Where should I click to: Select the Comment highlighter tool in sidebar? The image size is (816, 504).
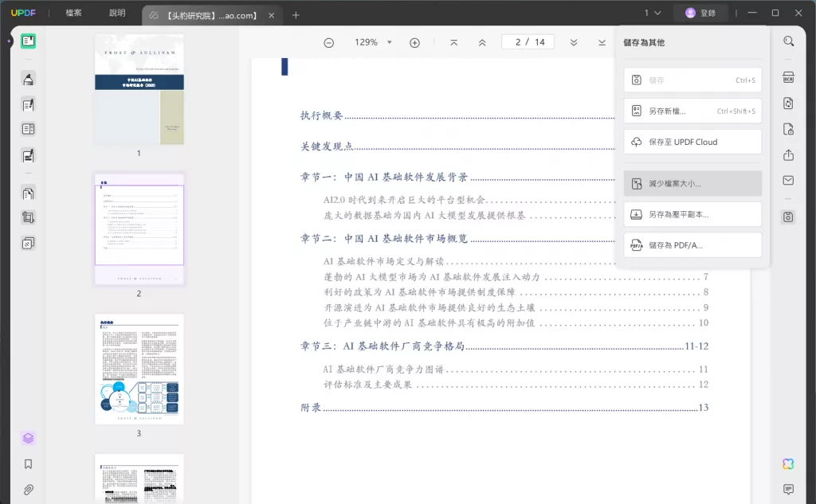click(28, 79)
